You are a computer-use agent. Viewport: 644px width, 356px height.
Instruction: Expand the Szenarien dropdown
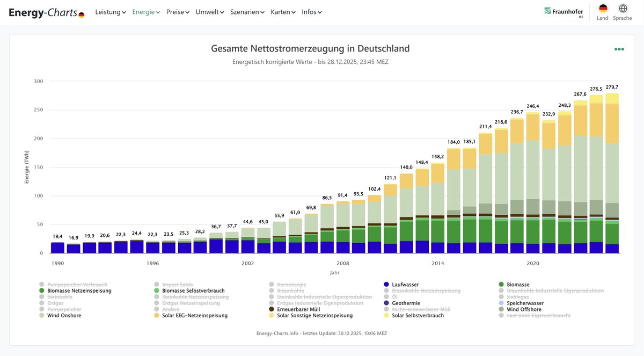244,11
